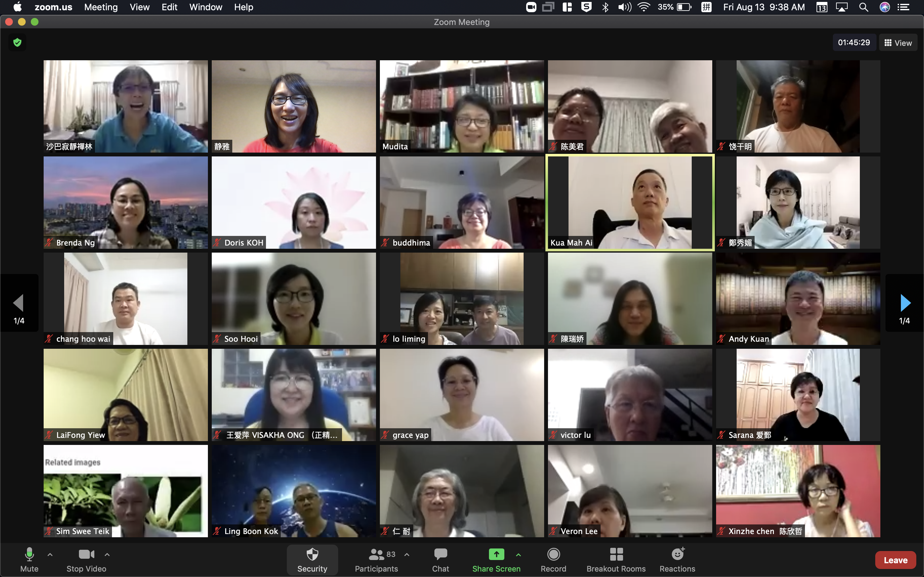The image size is (924, 577).
Task: Go to next gallery page arrow
Action: point(904,303)
